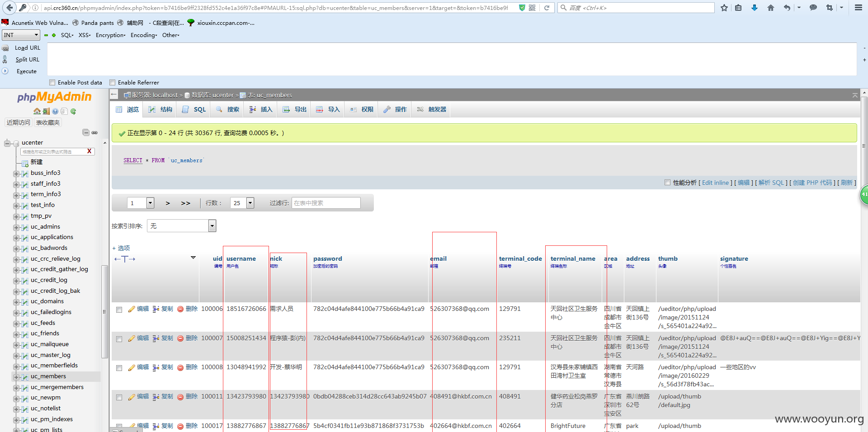Open the chat bubble icon in browser toolbar
The width and height of the screenshot is (868, 432).
pos(813,8)
